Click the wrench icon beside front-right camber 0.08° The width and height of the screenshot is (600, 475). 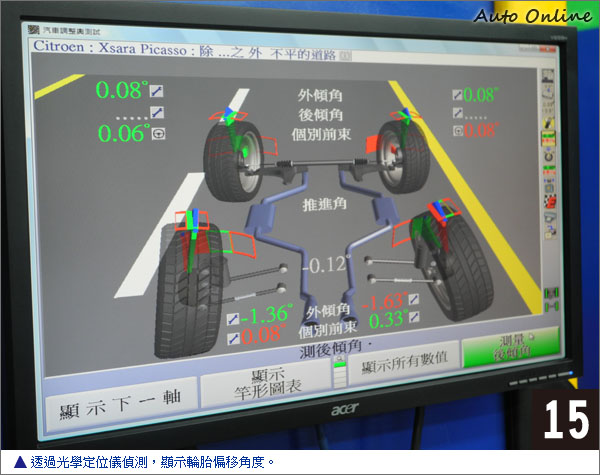click(x=457, y=95)
